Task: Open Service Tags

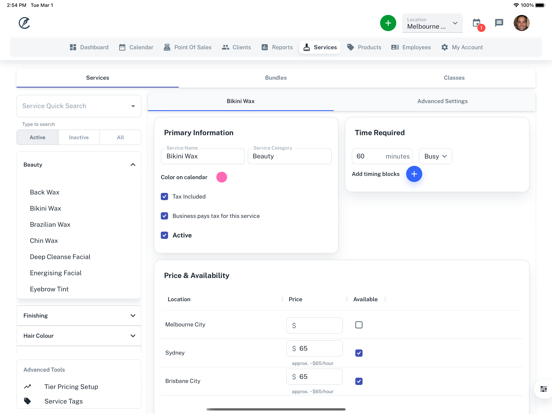Action: point(63,401)
